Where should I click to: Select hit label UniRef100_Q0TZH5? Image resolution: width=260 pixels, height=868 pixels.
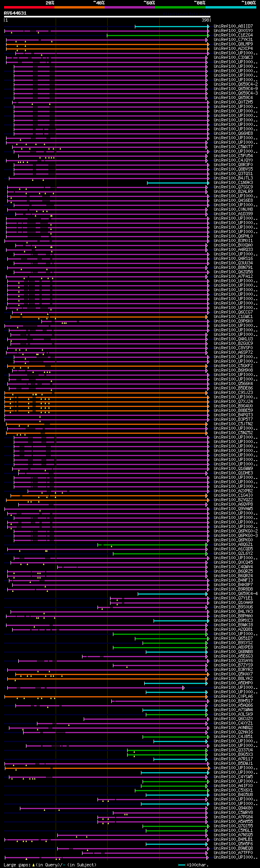click(233, 102)
